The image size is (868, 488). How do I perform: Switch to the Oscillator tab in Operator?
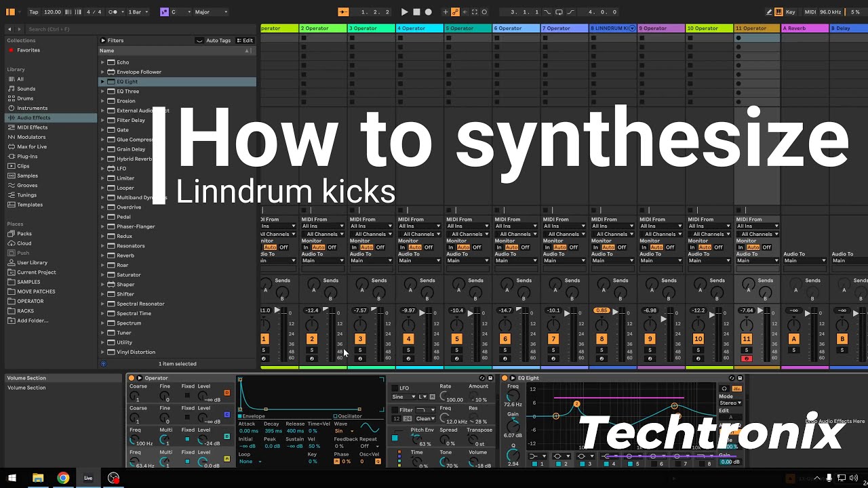point(348,416)
